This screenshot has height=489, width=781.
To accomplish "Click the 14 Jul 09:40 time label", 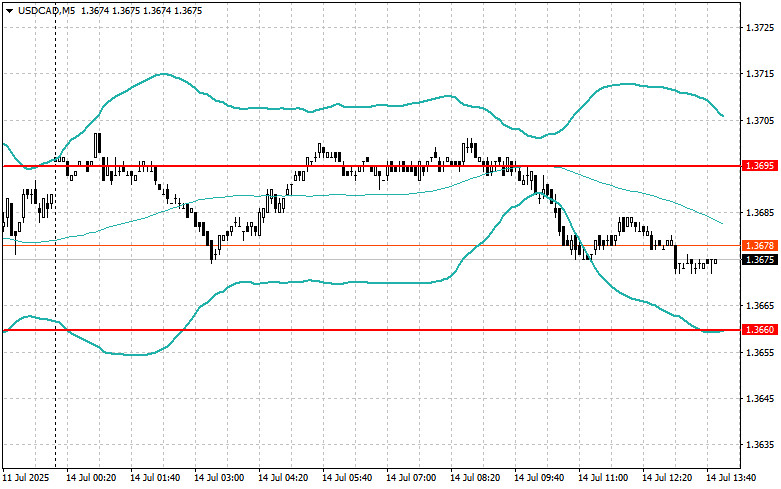I will (x=539, y=478).
